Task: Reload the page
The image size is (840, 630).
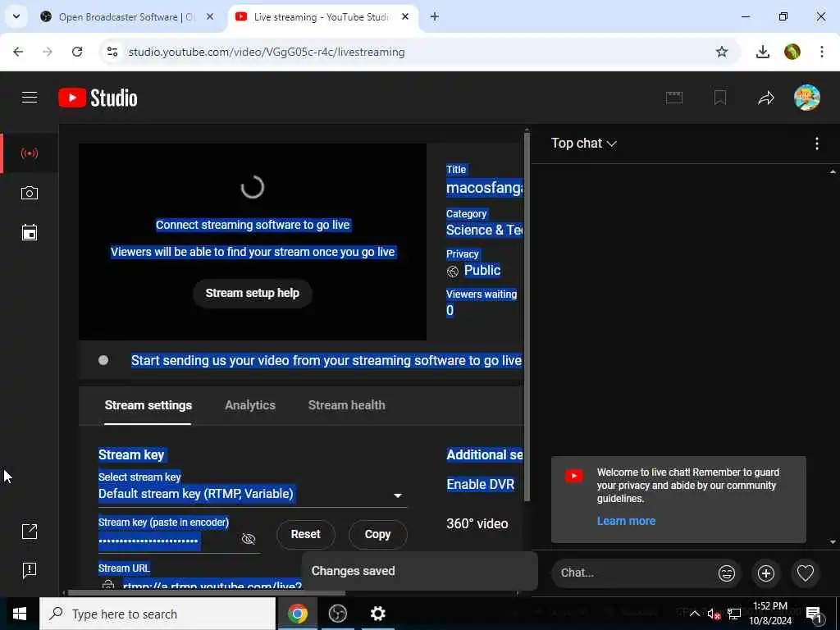Action: click(x=77, y=52)
